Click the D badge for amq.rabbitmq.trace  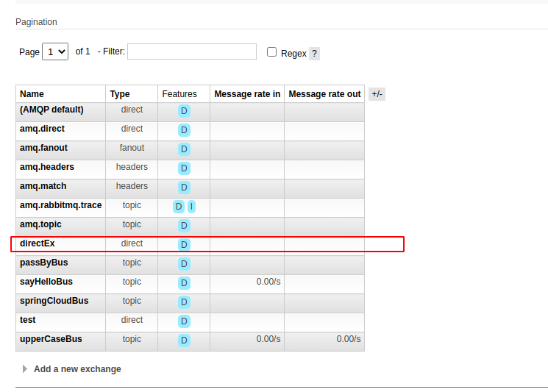coord(179,207)
